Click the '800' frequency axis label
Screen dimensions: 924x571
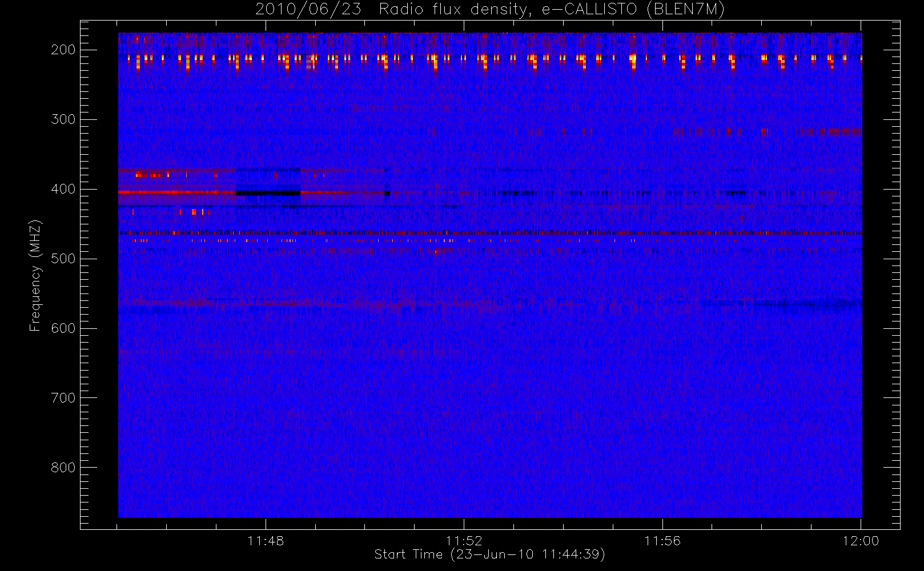tap(63, 468)
